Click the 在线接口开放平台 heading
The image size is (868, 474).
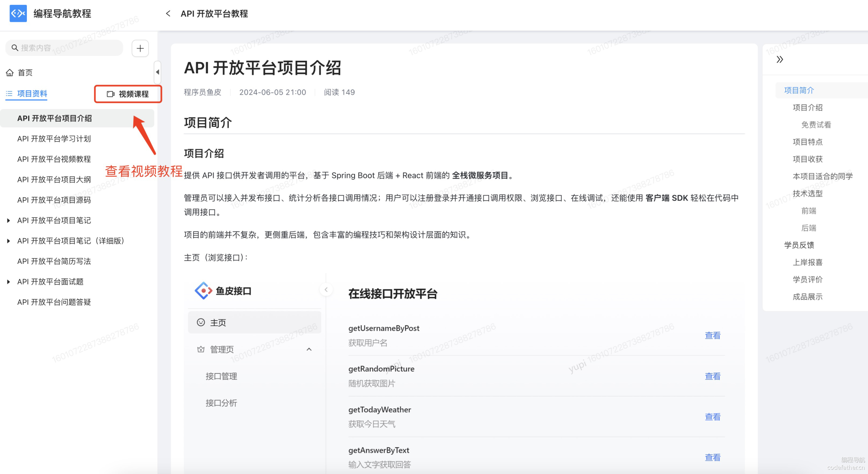[393, 294]
